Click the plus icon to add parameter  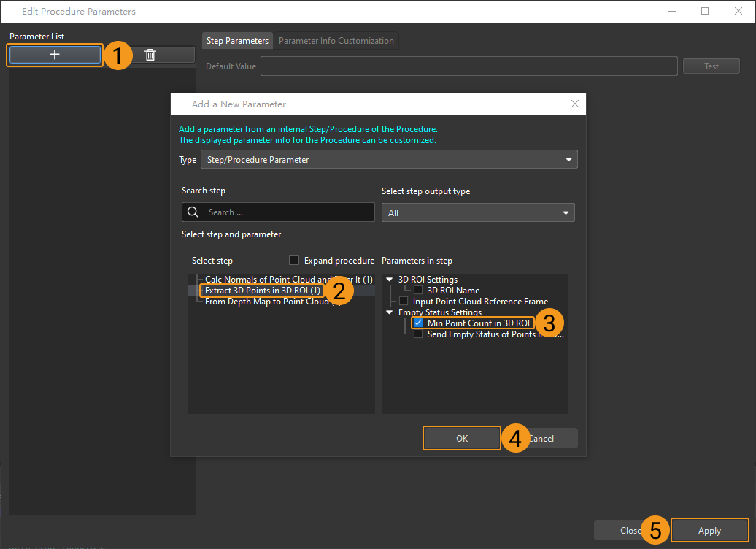[55, 55]
